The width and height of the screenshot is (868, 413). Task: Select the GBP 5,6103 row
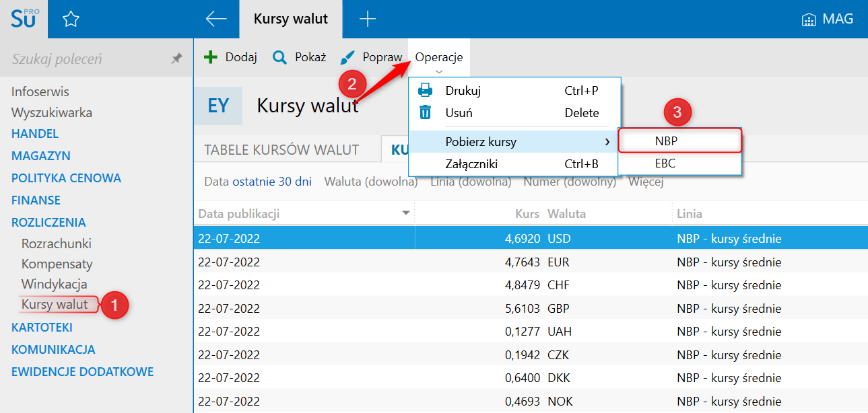click(x=531, y=309)
